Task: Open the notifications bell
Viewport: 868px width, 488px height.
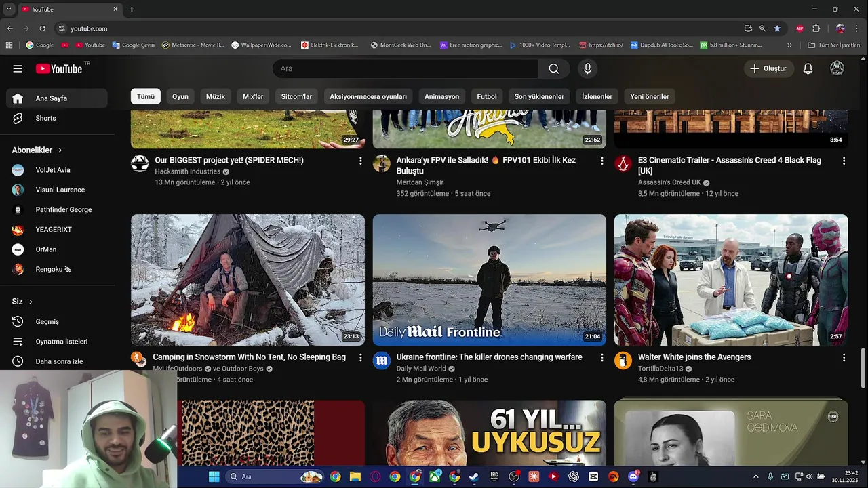Action: point(808,68)
